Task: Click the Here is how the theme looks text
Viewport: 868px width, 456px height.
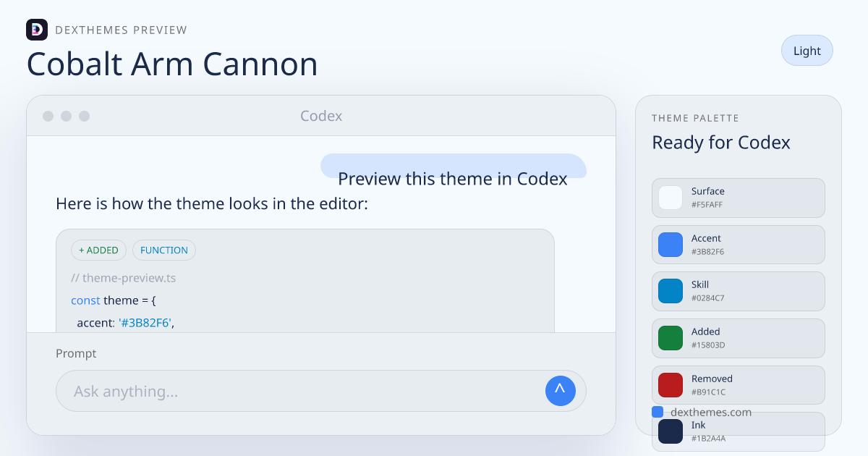Action: pyautogui.click(x=212, y=204)
